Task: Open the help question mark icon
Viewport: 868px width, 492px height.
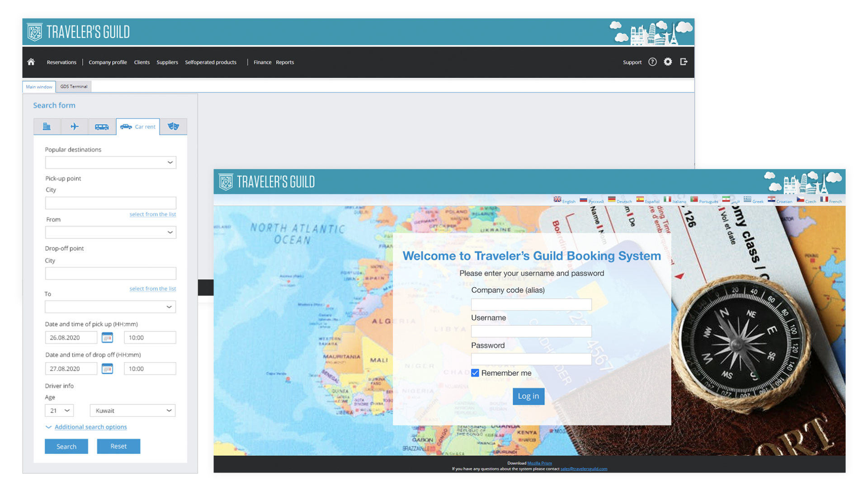Action: (652, 62)
